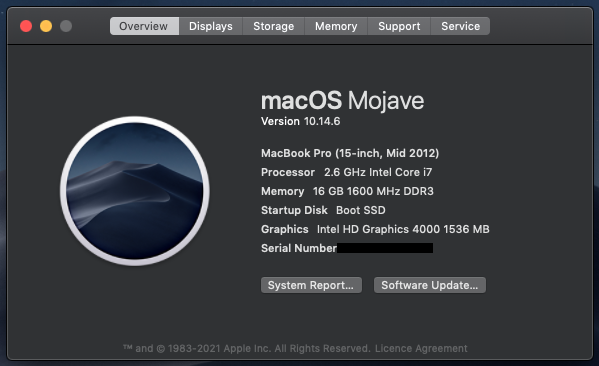599x366 pixels.
Task: Click the macOS Mojave title
Action: [x=342, y=100]
